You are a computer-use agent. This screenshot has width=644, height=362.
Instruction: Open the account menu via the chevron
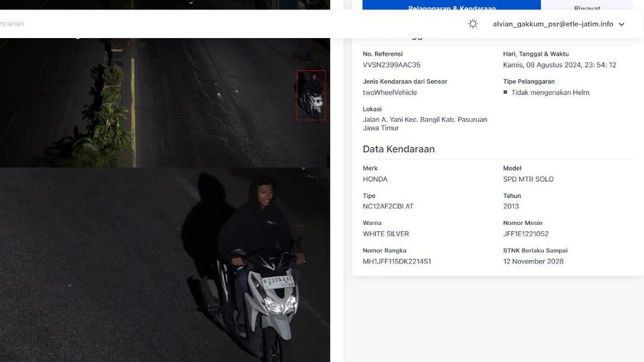(x=621, y=24)
